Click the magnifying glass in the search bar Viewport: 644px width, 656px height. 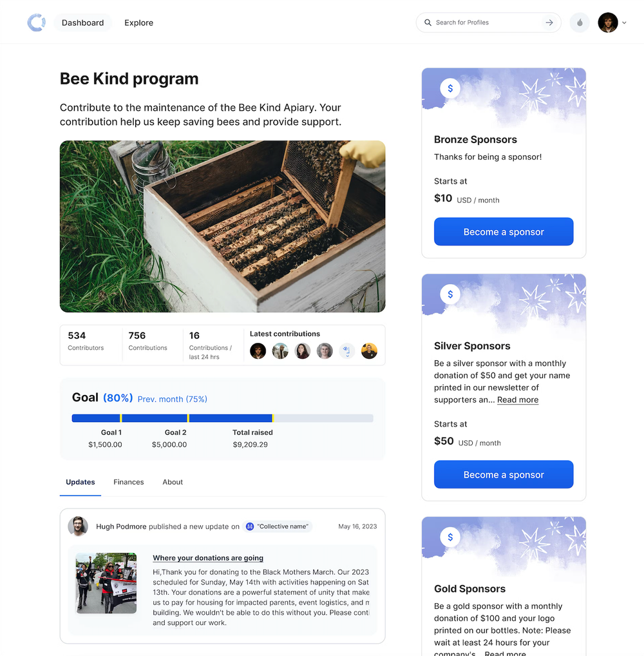tap(428, 22)
